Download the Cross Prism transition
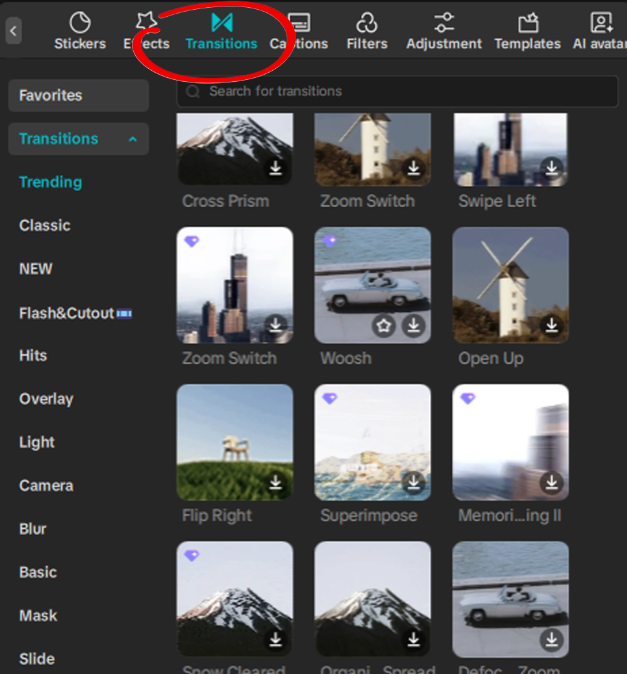 point(275,168)
